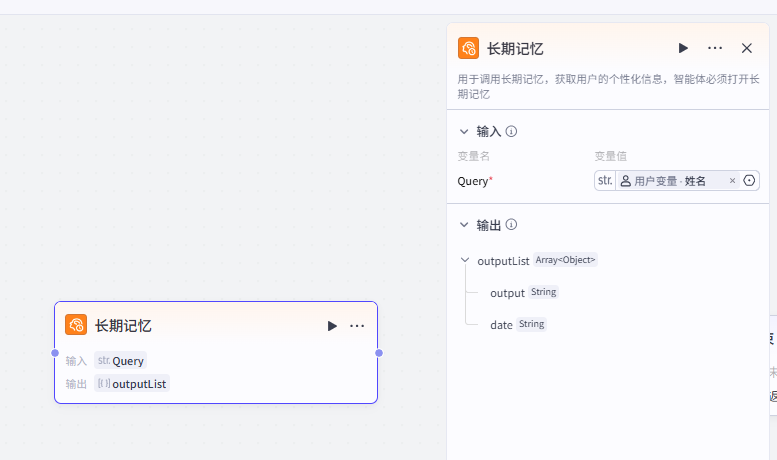Collapse the outputList tree node
The image size is (777, 460).
[464, 260]
